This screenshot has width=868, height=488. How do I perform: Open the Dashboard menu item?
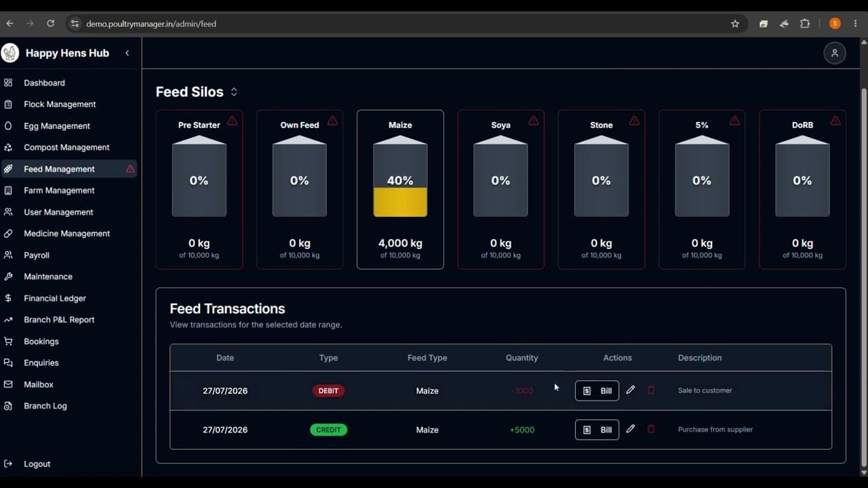68,83
